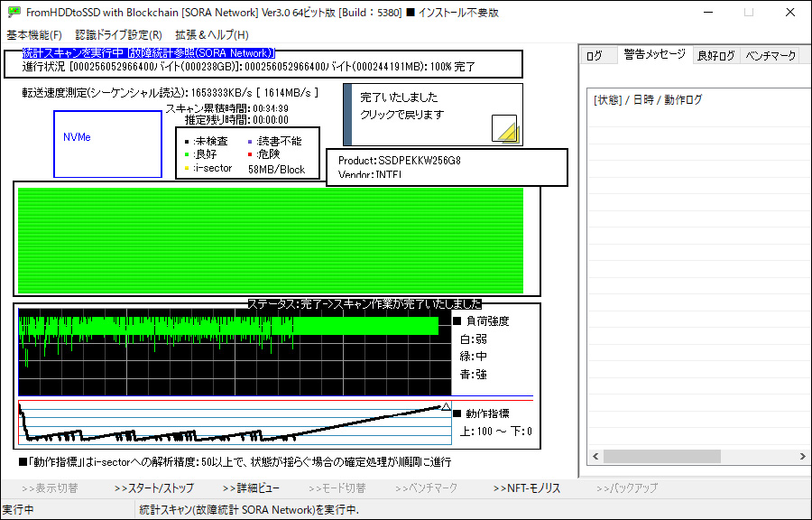Click the 転送速度測定 1614MB/s text
812x520 pixels.
click(170, 93)
